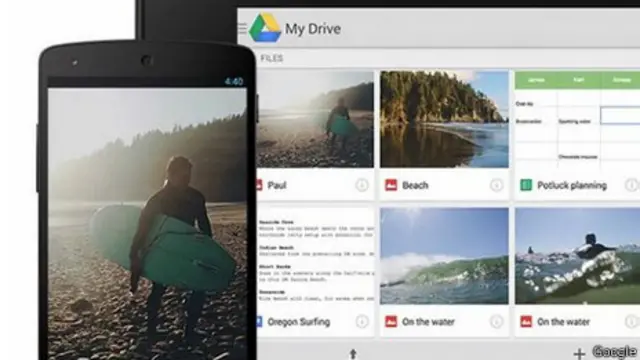Open the surfer riding wave thumbnail
The height and width of the screenshot is (360, 640).
[x=577, y=256]
